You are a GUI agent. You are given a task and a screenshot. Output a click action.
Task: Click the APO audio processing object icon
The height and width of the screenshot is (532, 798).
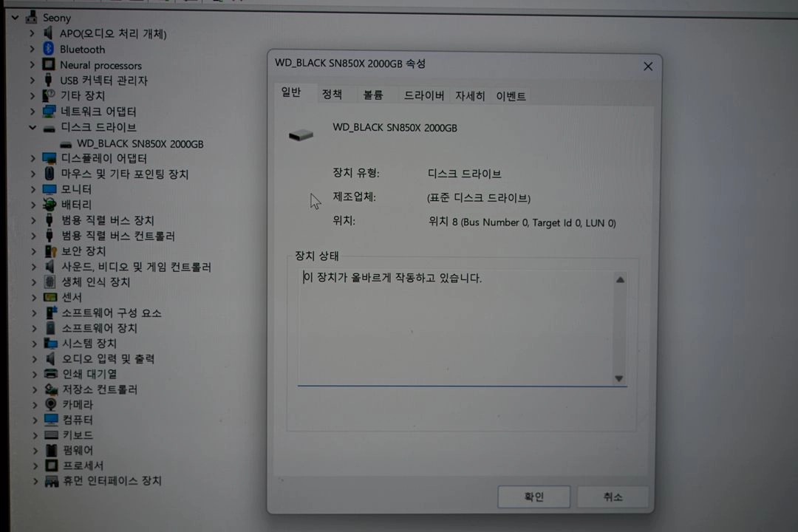pos(48,33)
